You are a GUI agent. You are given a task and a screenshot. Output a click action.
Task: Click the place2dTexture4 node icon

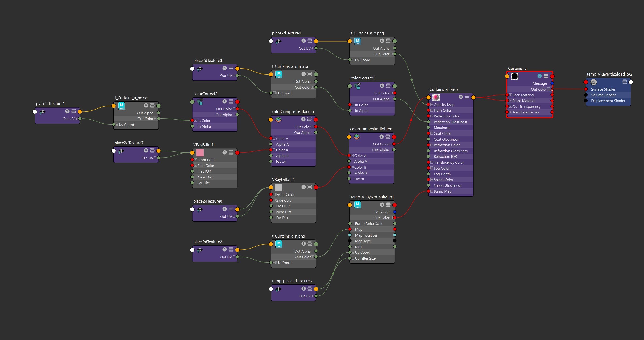point(279,41)
